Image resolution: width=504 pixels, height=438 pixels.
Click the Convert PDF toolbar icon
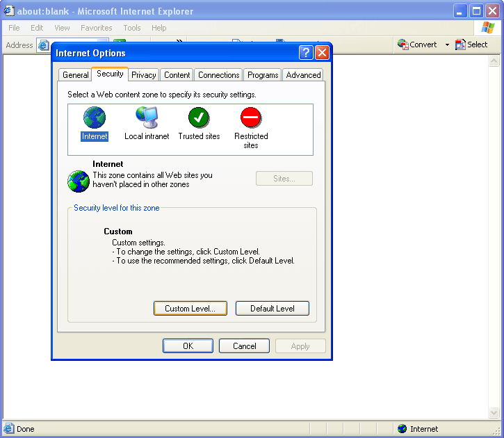(403, 44)
